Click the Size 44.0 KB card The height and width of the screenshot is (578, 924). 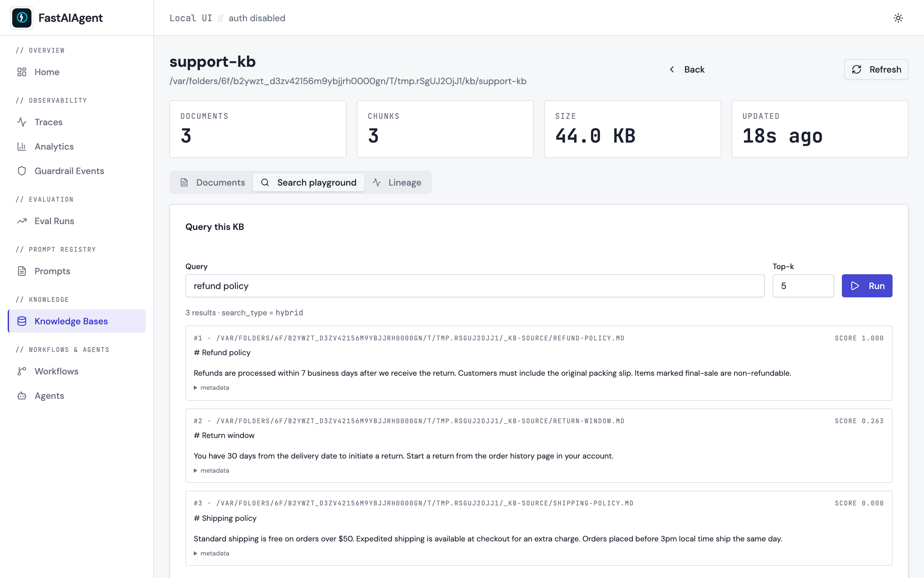(632, 129)
